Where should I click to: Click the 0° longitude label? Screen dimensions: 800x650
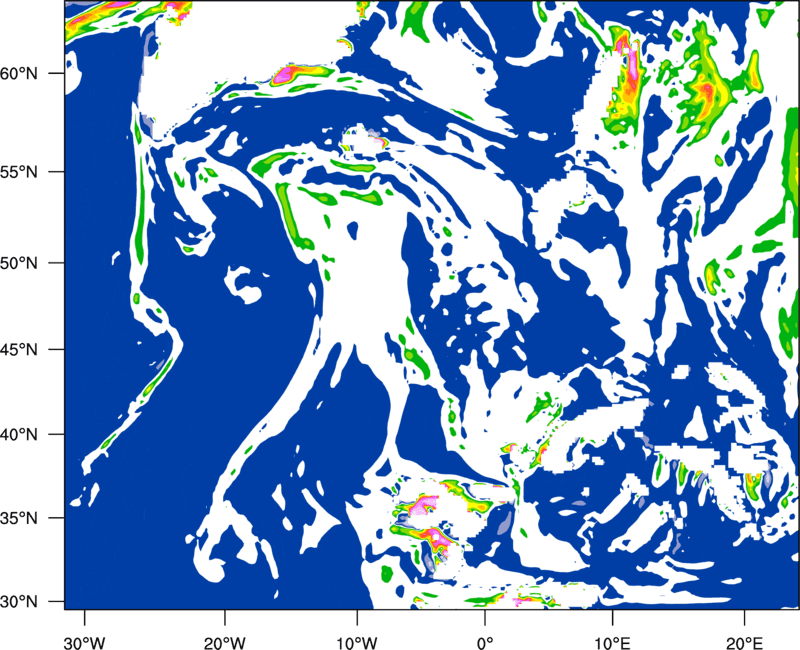(484, 642)
